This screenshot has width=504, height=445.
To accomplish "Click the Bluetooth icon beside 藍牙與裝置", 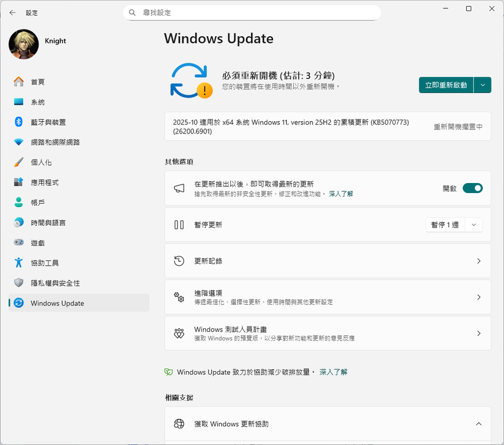I will 19,122.
